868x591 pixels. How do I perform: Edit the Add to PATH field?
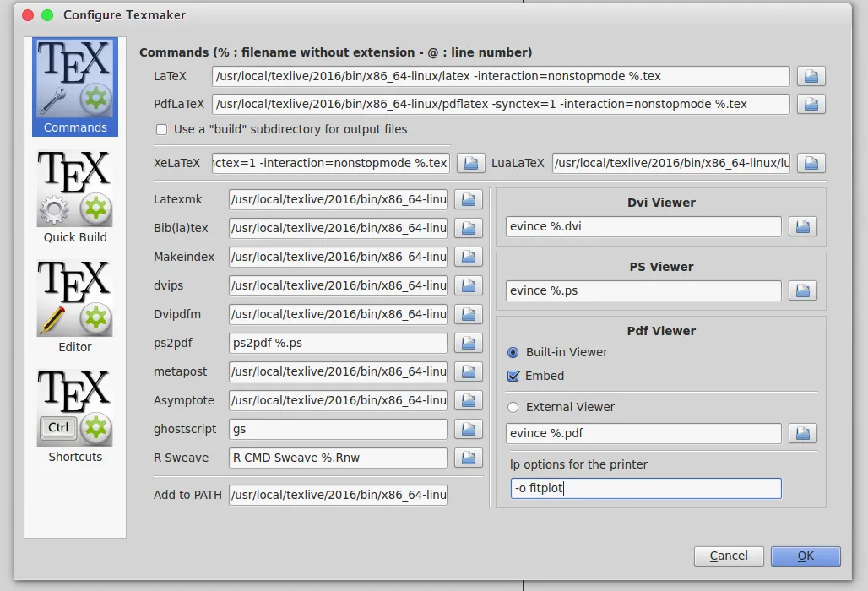(339, 495)
